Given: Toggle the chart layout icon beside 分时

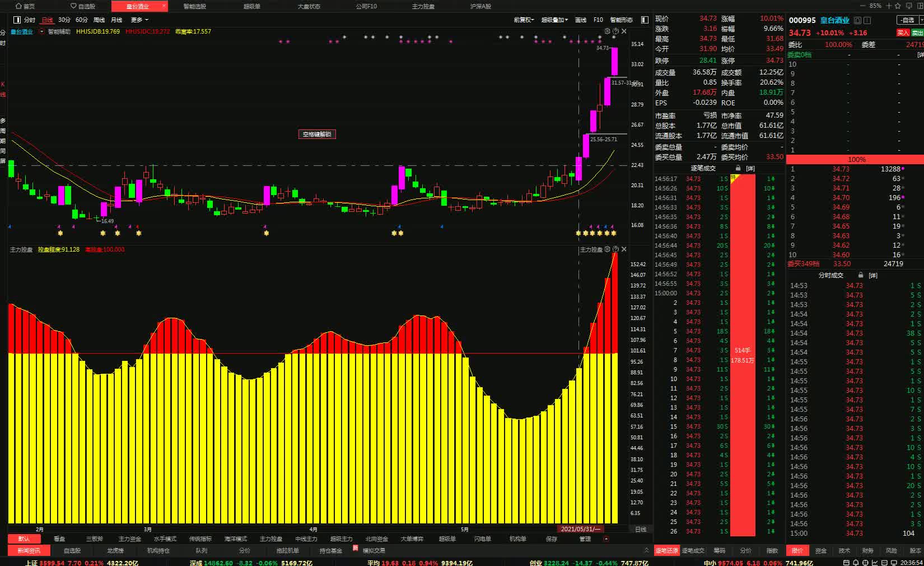Looking at the screenshot, I should click(x=17, y=20).
